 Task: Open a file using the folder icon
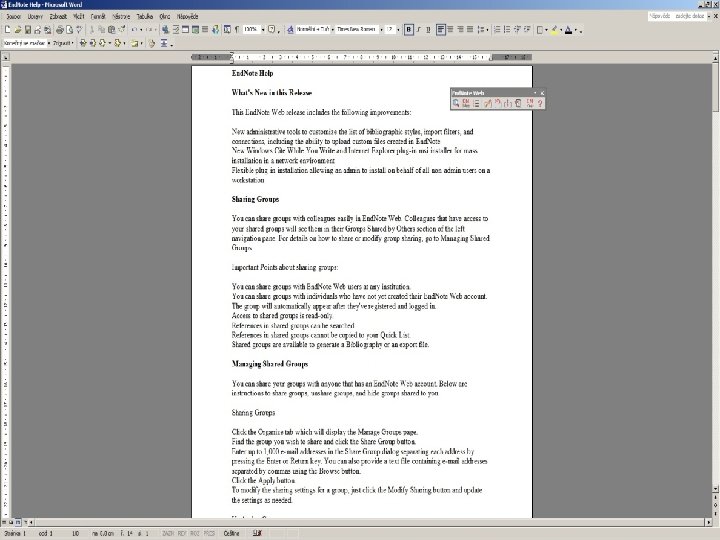17,30
